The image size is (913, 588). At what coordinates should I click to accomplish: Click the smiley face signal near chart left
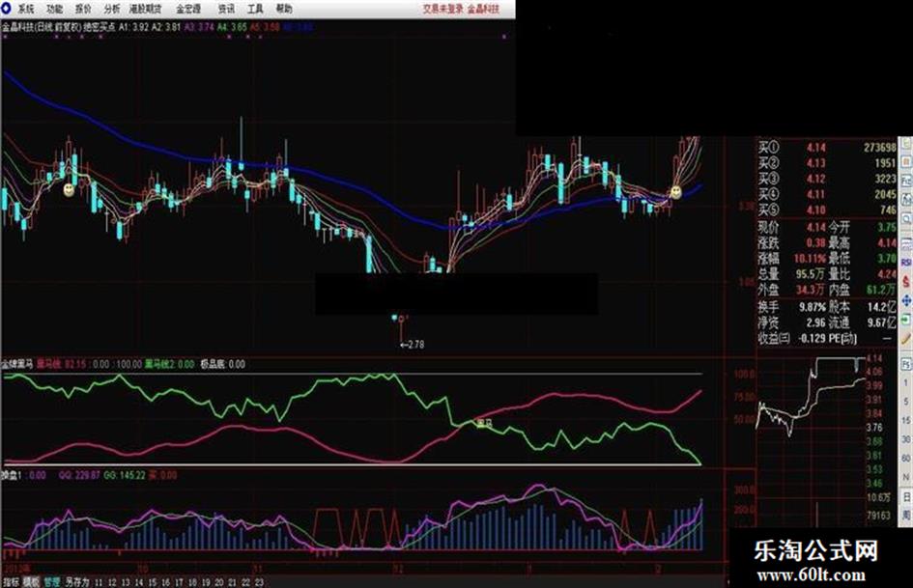(69, 189)
